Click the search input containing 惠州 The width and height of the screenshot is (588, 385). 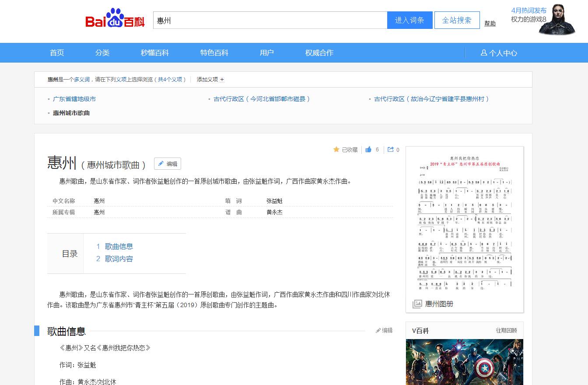point(270,20)
